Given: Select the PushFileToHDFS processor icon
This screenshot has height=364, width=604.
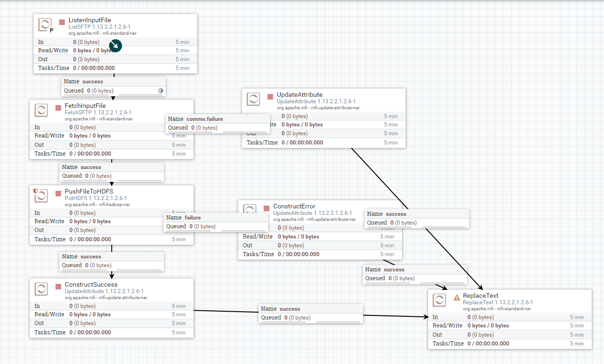Looking at the screenshot, I should pos(41,195).
